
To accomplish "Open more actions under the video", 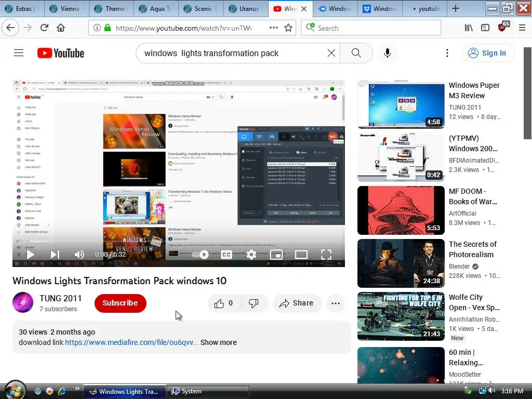I will pyautogui.click(x=336, y=303).
